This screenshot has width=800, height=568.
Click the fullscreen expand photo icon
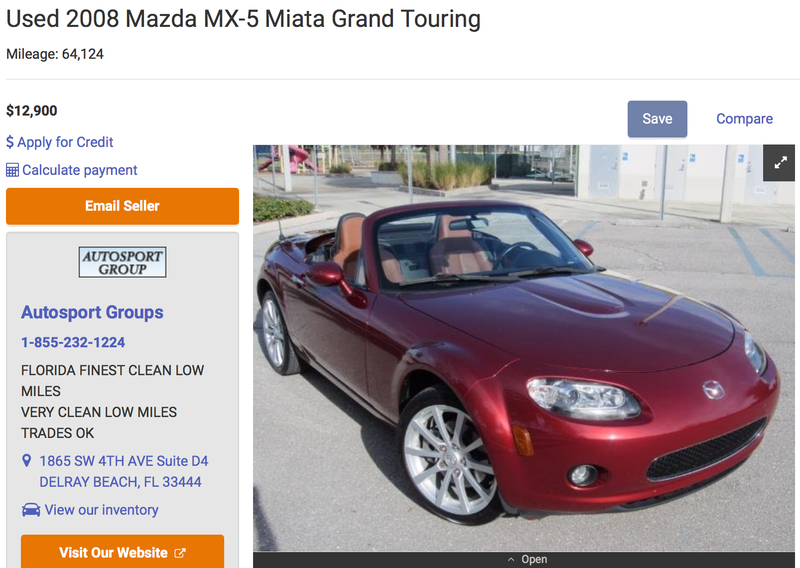(780, 163)
